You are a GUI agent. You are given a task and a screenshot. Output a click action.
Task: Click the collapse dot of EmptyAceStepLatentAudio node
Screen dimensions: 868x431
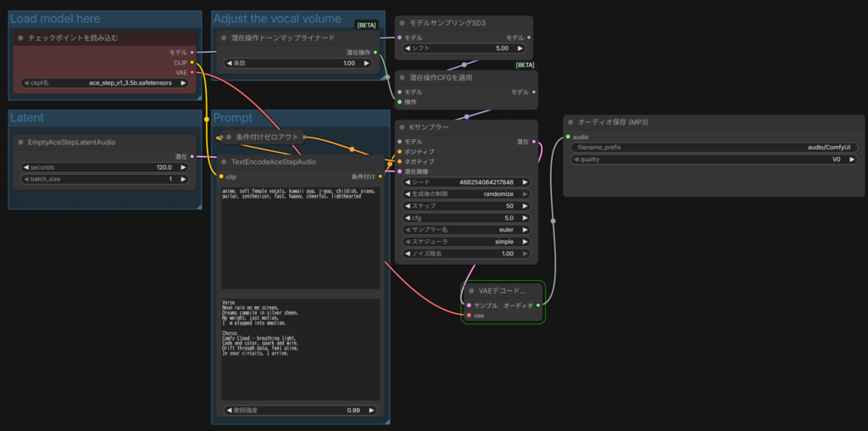click(21, 143)
